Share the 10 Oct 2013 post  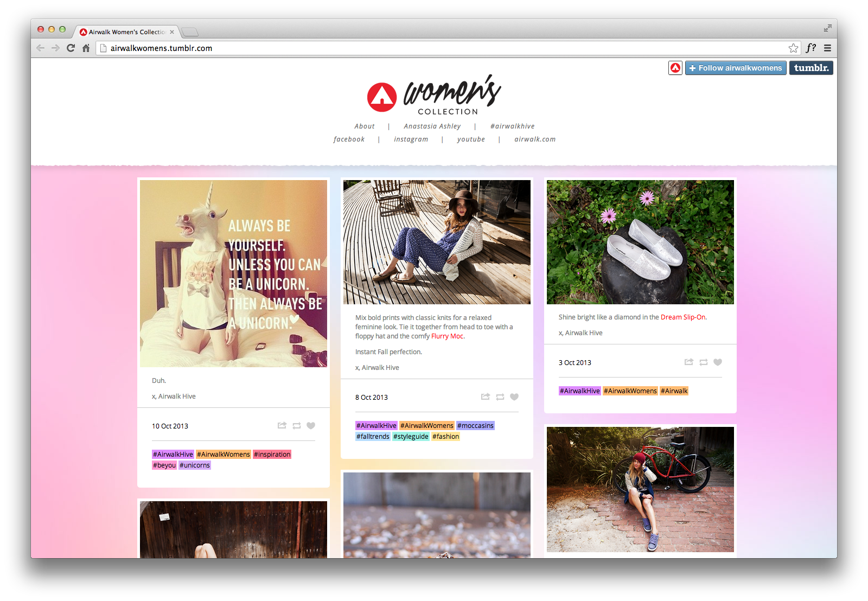(282, 426)
